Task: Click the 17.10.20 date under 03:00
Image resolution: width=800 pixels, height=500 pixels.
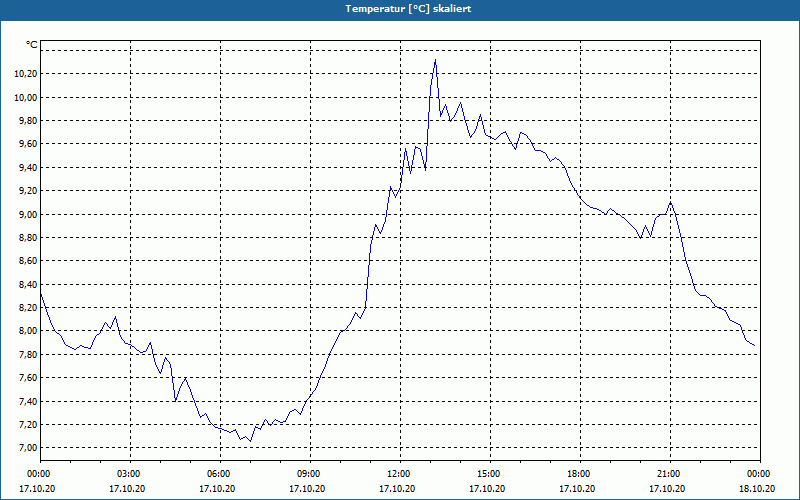Action: pos(127,488)
